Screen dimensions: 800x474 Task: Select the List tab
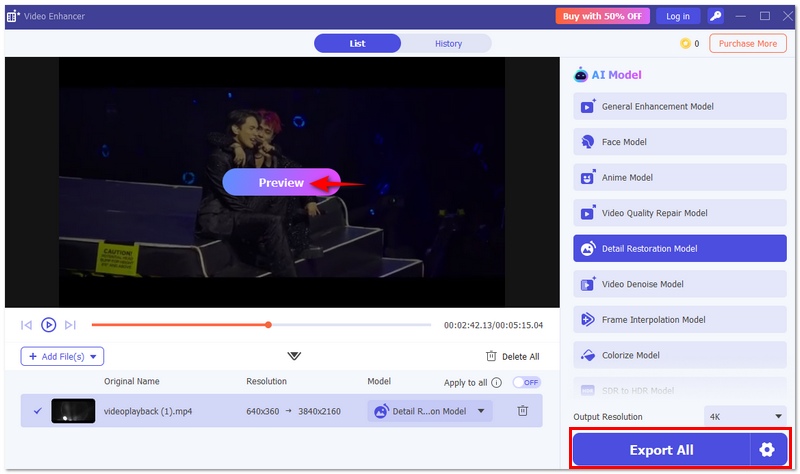click(x=357, y=44)
